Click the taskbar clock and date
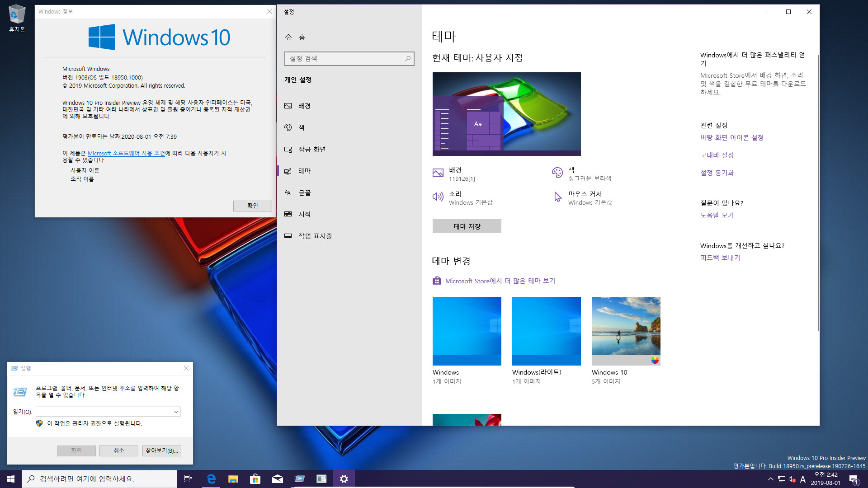Screen dimensions: 868x488 pyautogui.click(x=826, y=479)
